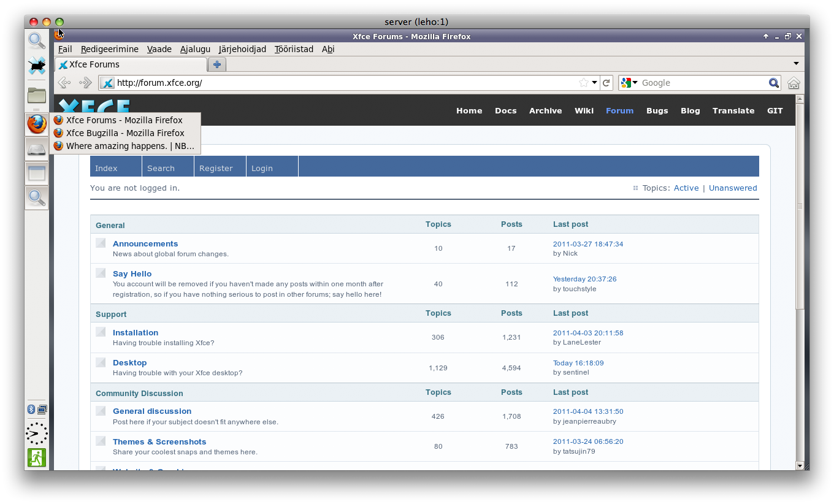Open the Bluetooth tray icon
Screen dimensions: 834x504
31,409
